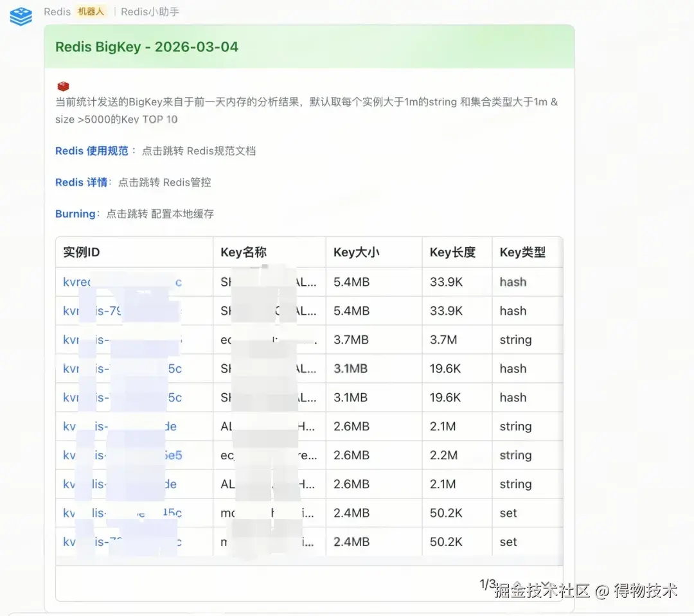Screen dimensions: 694x616
Task: Follow the 点击跳转 Redis规范文档 link
Action: pos(199,151)
